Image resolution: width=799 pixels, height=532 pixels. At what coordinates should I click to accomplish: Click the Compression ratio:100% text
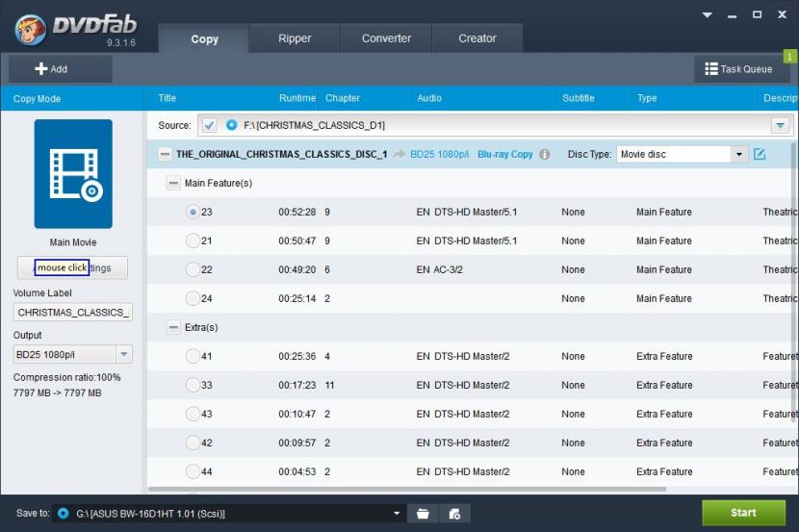66,377
